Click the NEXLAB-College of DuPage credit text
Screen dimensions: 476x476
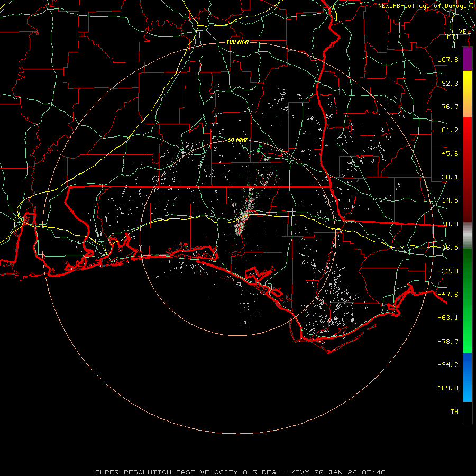(x=427, y=6)
